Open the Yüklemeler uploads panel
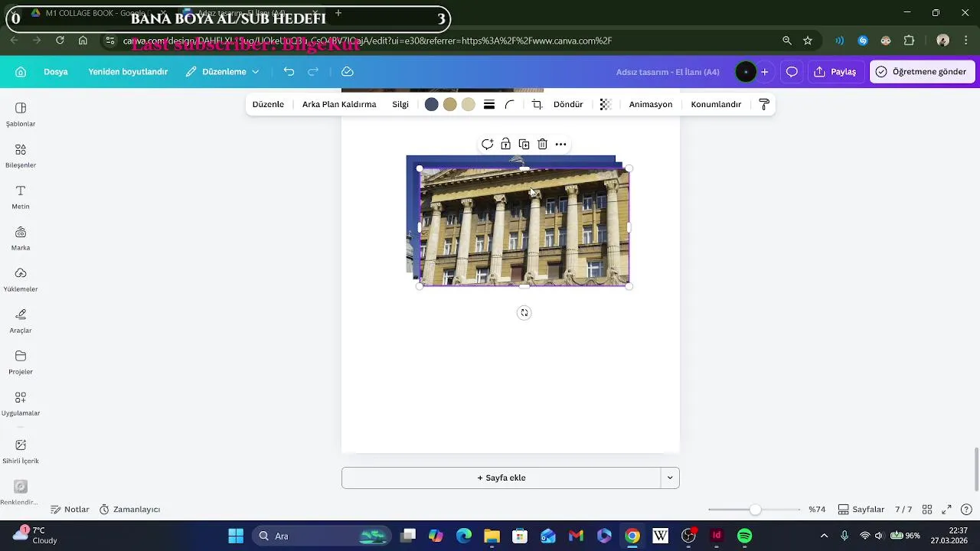Screen dimensions: 980x551 pos(21,280)
